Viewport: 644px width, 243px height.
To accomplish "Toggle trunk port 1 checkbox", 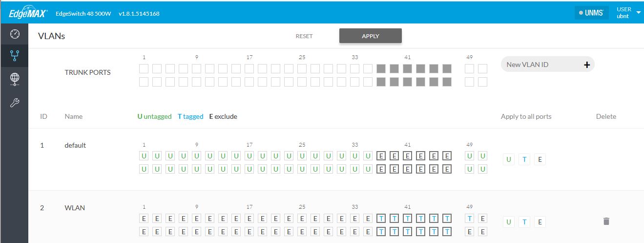I will 144,68.
